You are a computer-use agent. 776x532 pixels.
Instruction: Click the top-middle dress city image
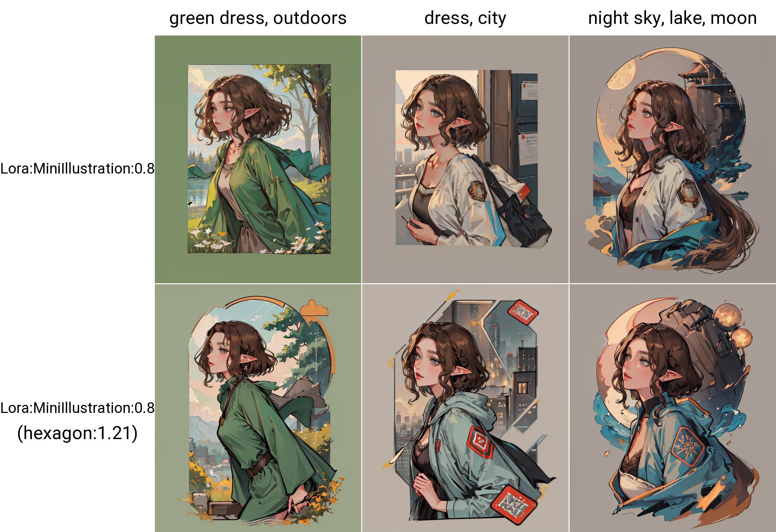465,159
